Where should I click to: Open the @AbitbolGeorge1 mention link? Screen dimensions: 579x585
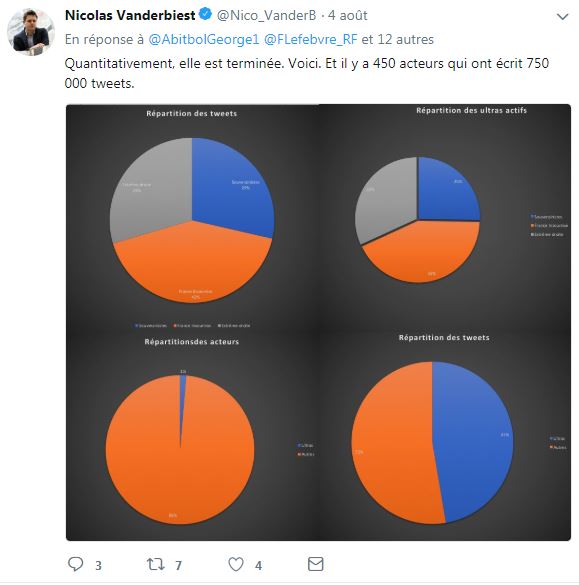(x=204, y=40)
